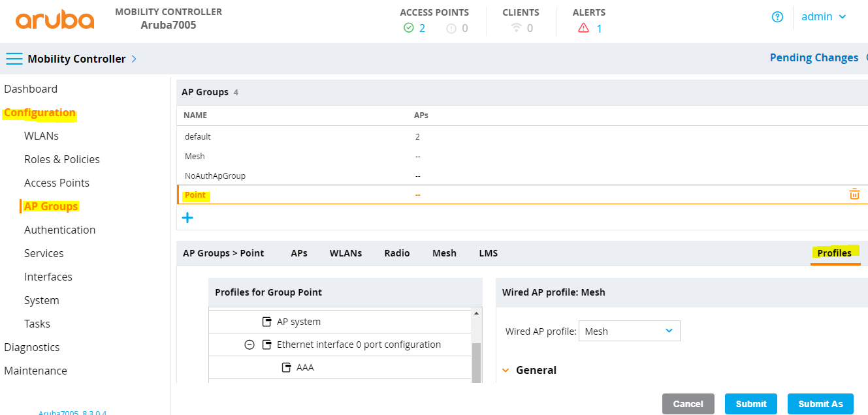Viewport: 868px width, 415px height.
Task: Open the Configuration menu
Action: click(x=40, y=112)
